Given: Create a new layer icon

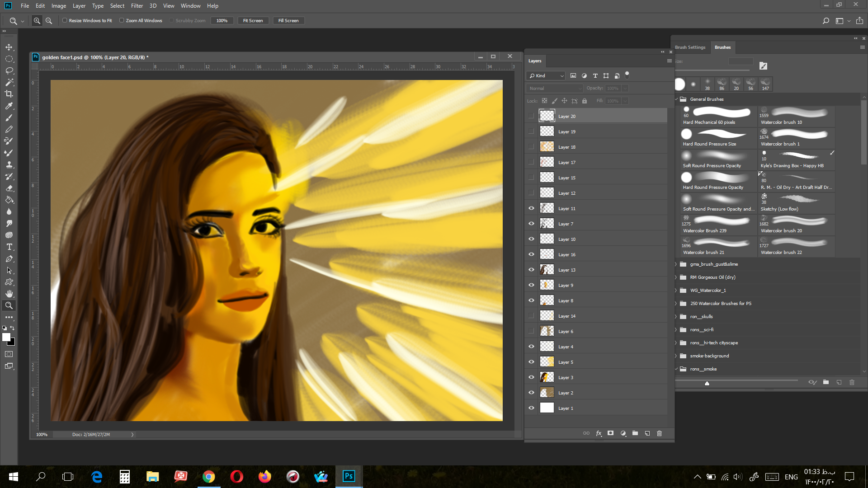Looking at the screenshot, I should (647, 433).
